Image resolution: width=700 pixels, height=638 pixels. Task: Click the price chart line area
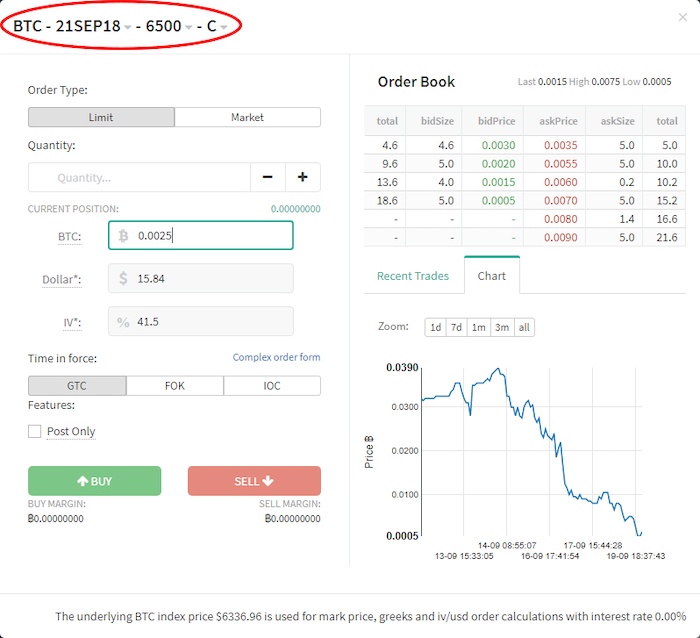point(531,451)
